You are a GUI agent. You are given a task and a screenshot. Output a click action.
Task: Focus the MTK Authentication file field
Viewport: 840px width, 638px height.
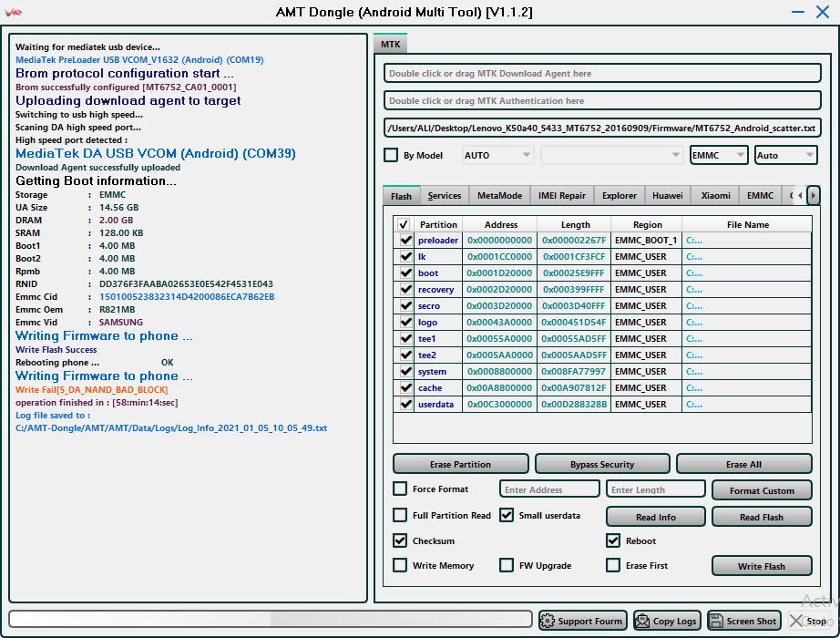(603, 100)
